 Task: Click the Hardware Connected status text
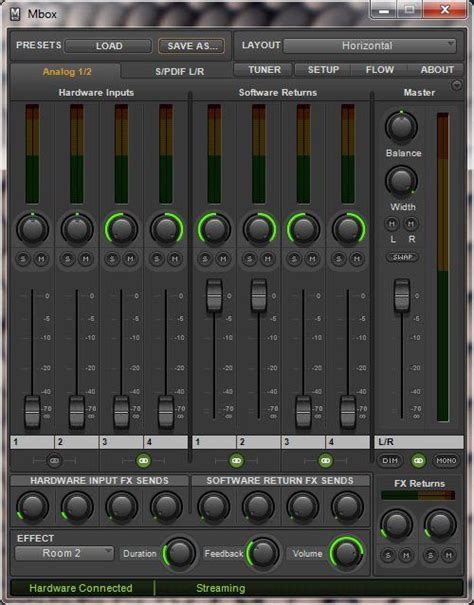[x=81, y=588]
